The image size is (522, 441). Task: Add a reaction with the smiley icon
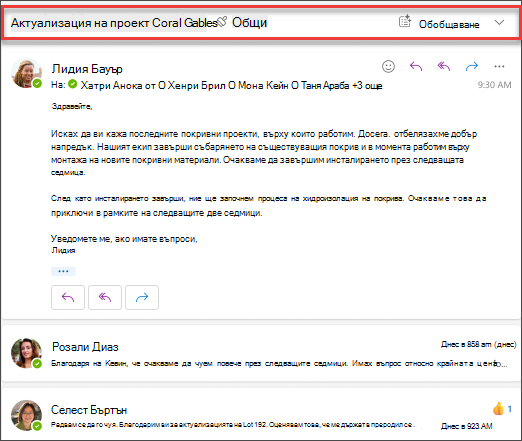(388, 66)
